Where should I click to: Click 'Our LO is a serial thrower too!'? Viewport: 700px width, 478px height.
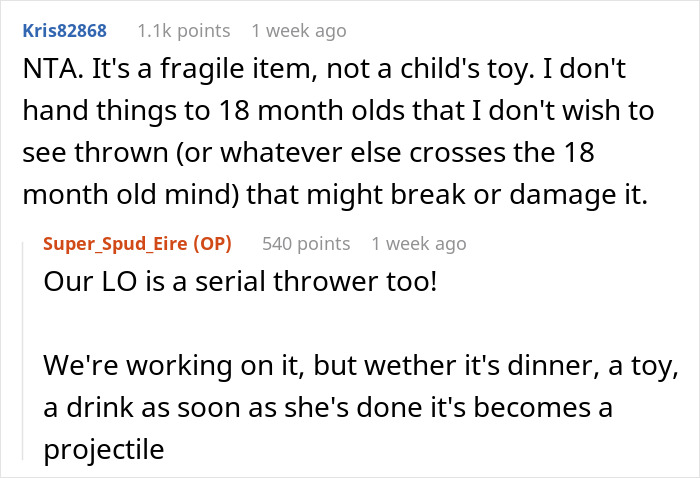coord(240,281)
